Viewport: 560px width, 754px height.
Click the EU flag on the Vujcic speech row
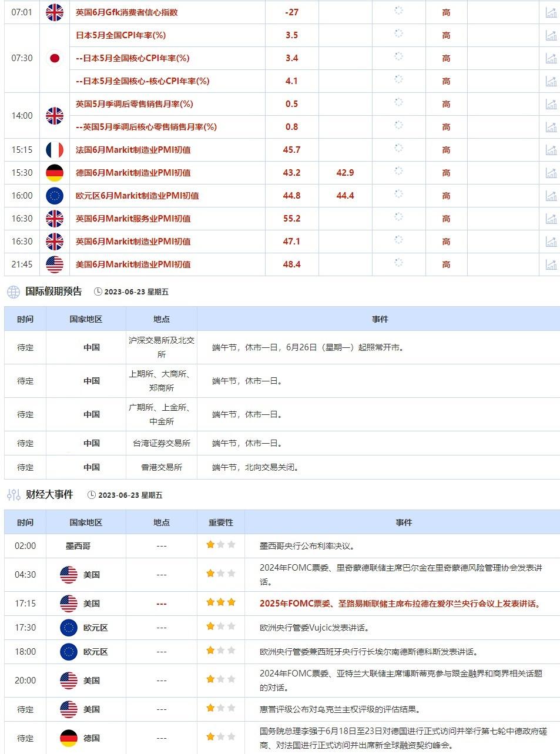69,628
